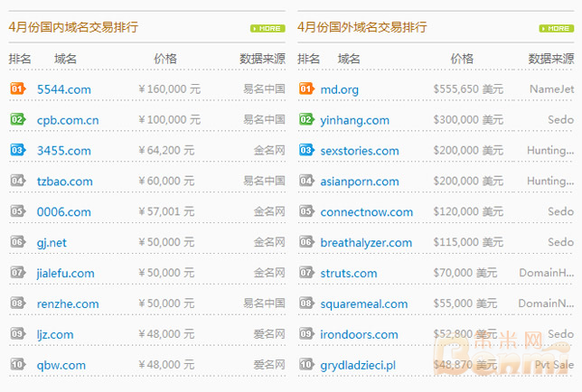The image size is (582, 392).
Task: Open the yinhang.com domain link
Action: [354, 120]
